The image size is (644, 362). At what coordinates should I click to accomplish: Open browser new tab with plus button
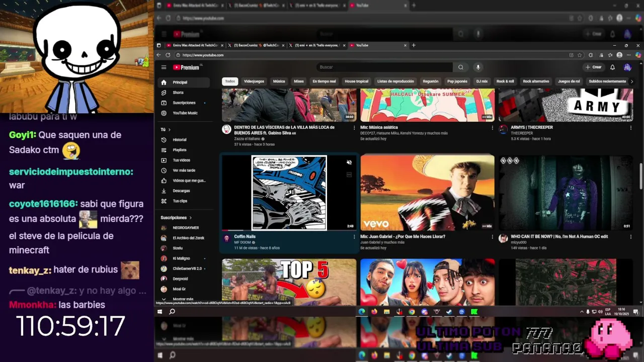(x=414, y=45)
